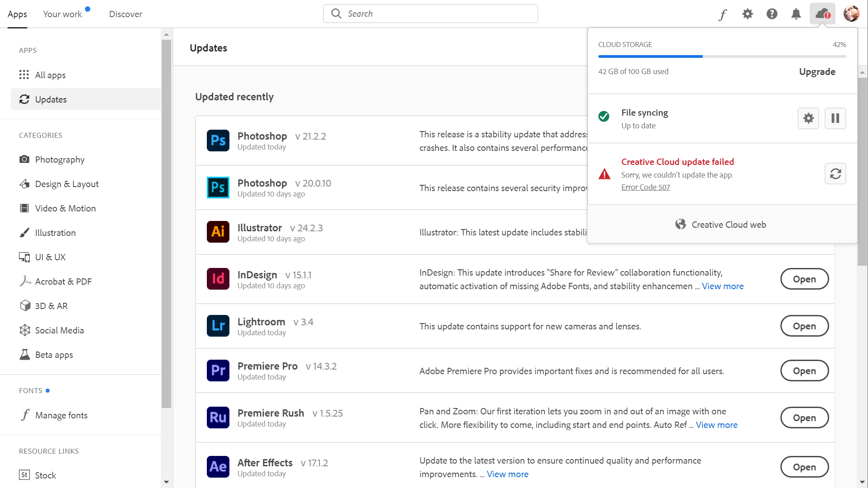The image size is (868, 488).
Task: Click the InDesign app icon
Action: pos(218,279)
